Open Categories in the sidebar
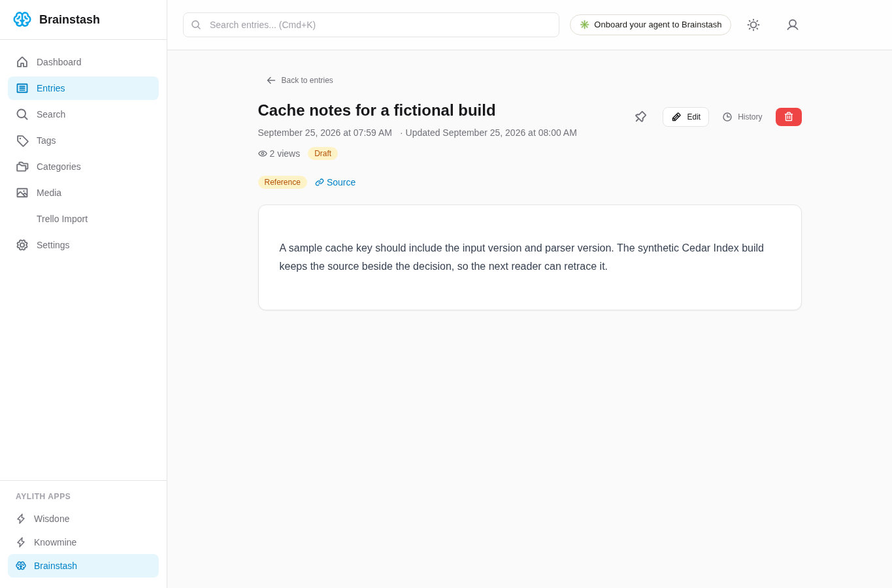This screenshot has width=892, height=588. (x=83, y=167)
